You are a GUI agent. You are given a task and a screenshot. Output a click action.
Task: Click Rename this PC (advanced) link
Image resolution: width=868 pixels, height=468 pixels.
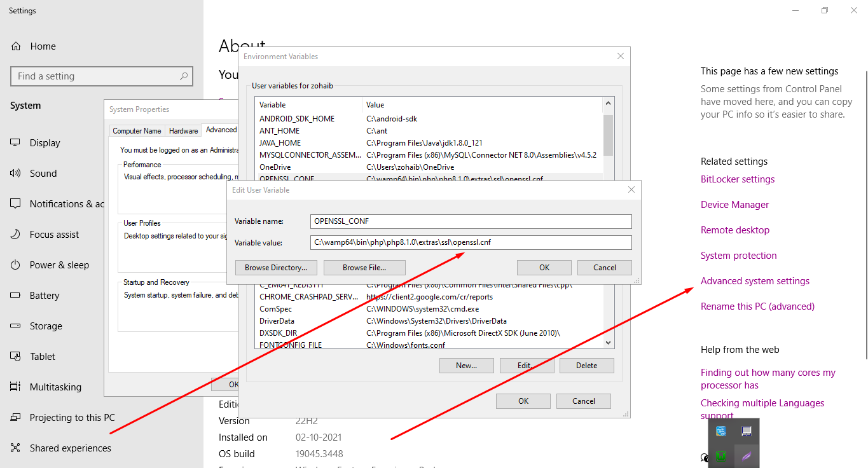click(758, 306)
